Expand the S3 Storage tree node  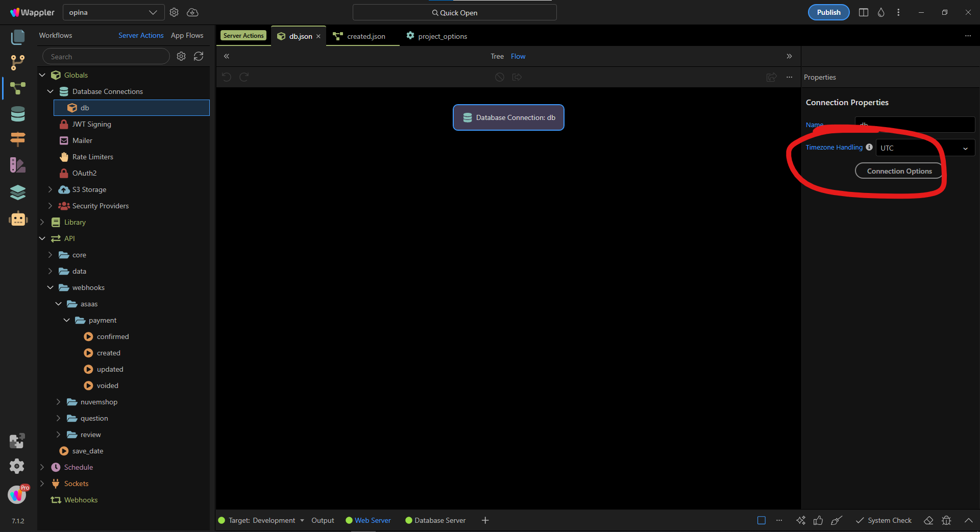pos(50,189)
